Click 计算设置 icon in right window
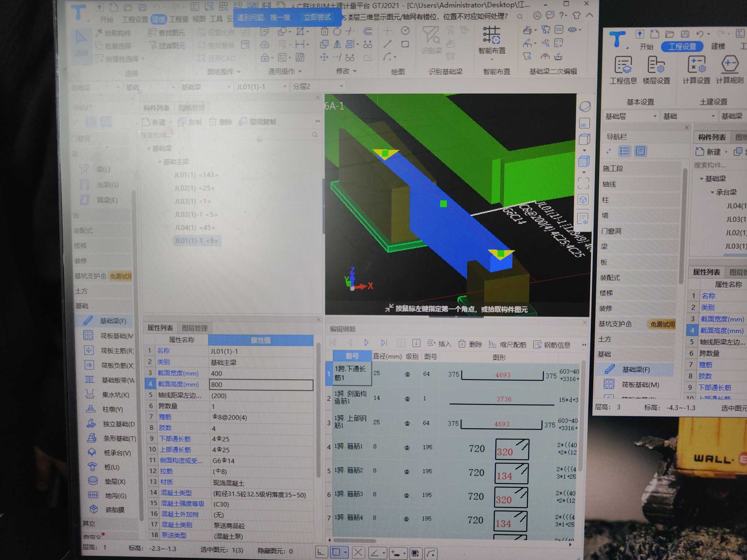This screenshot has height=560, width=747. [x=696, y=70]
